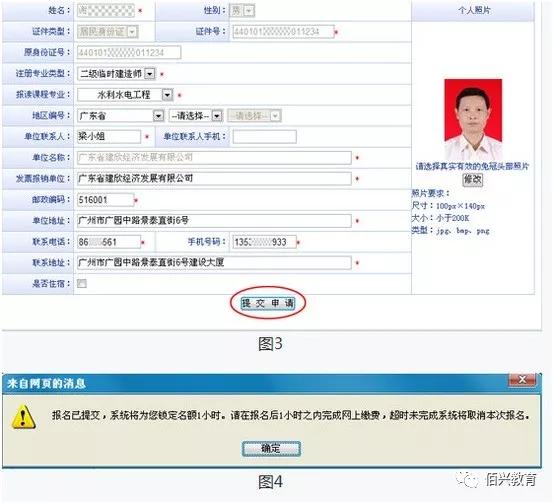Click the 来自网页的消息 dialog title

tap(46, 383)
